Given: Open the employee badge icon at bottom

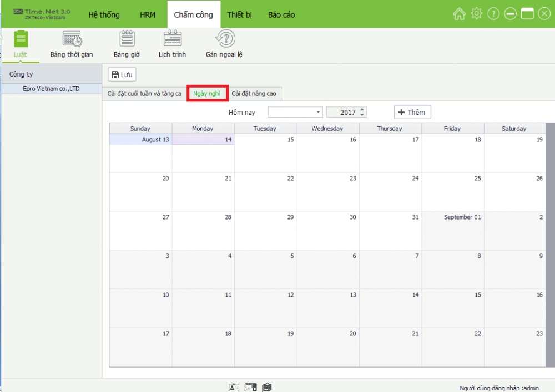Looking at the screenshot, I should 234,386.
